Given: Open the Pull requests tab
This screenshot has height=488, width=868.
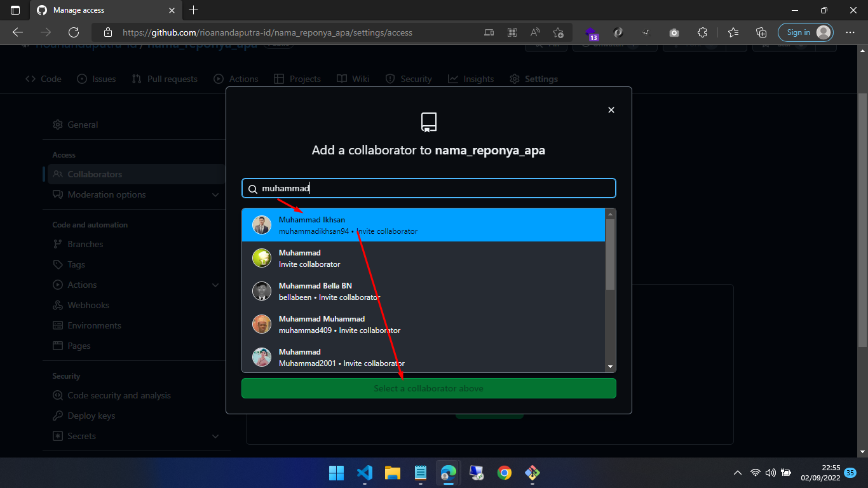Looking at the screenshot, I should coord(165,79).
